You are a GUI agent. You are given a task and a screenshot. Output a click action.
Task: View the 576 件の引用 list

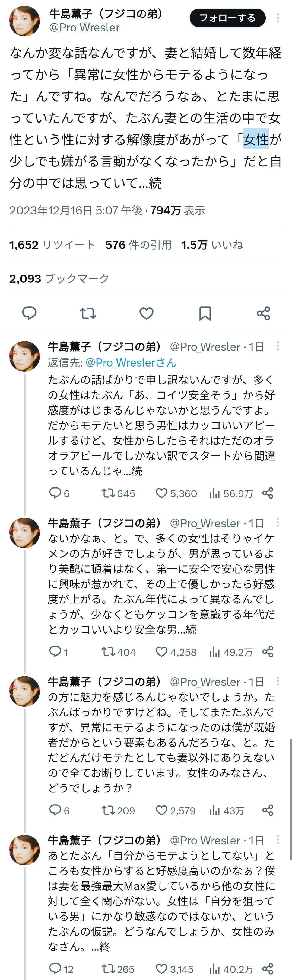(x=138, y=245)
